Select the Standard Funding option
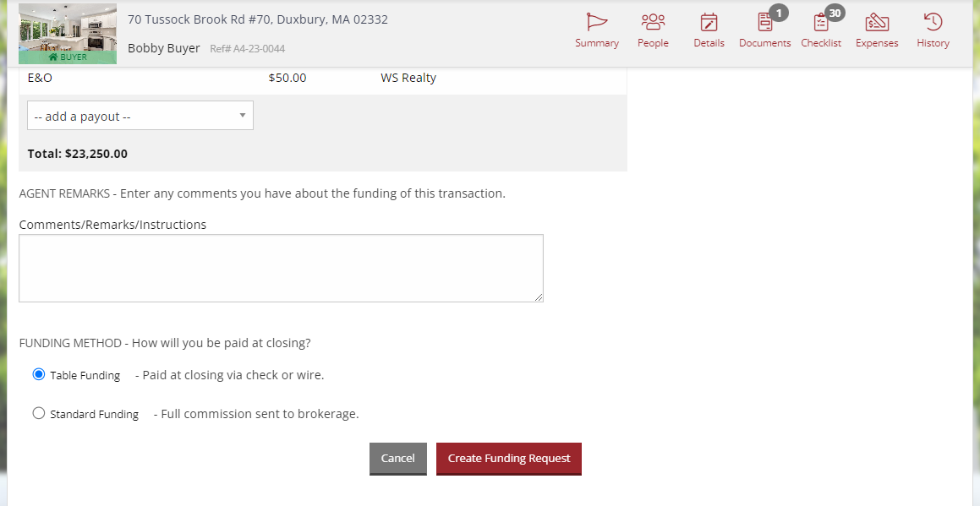 [x=38, y=413]
